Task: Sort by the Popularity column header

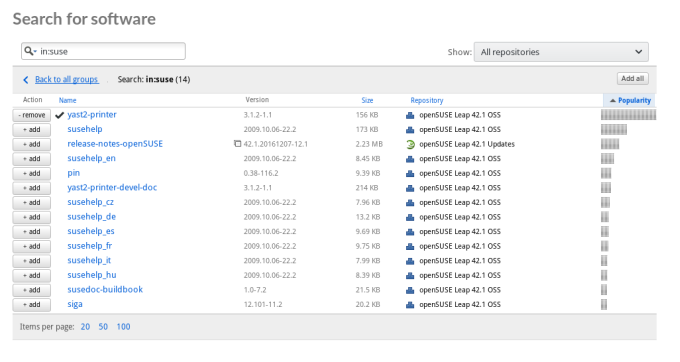Action: pyautogui.click(x=629, y=101)
